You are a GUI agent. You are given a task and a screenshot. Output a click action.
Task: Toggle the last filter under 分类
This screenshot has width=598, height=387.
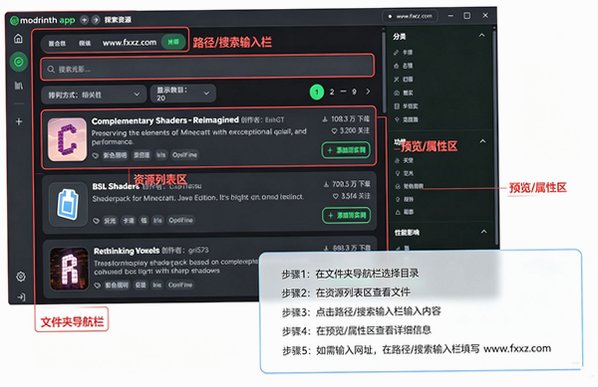point(406,119)
